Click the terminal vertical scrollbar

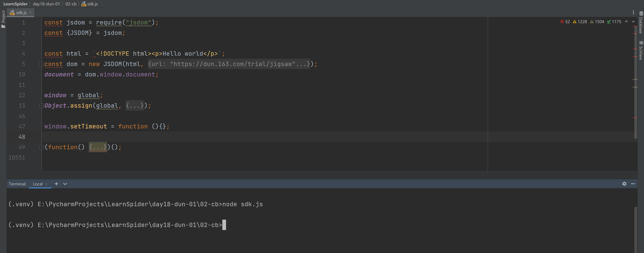point(635,230)
